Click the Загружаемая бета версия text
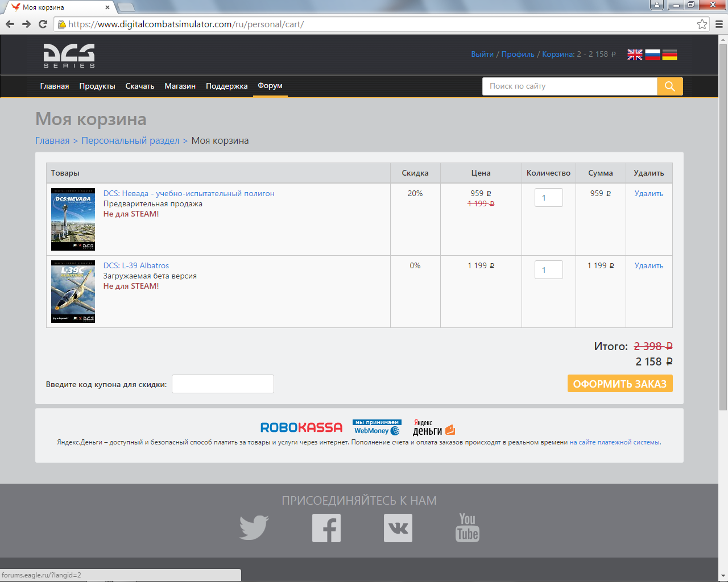Viewport: 728px width, 582px height. click(x=150, y=276)
